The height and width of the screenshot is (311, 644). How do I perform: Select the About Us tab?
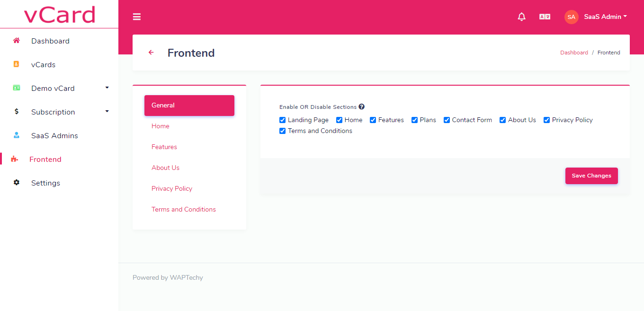point(165,168)
